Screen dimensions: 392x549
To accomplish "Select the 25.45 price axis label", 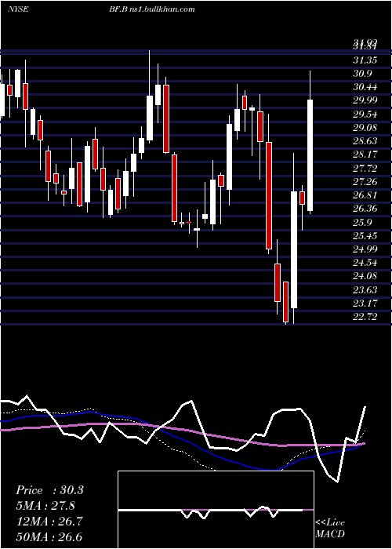I will pos(365,235).
